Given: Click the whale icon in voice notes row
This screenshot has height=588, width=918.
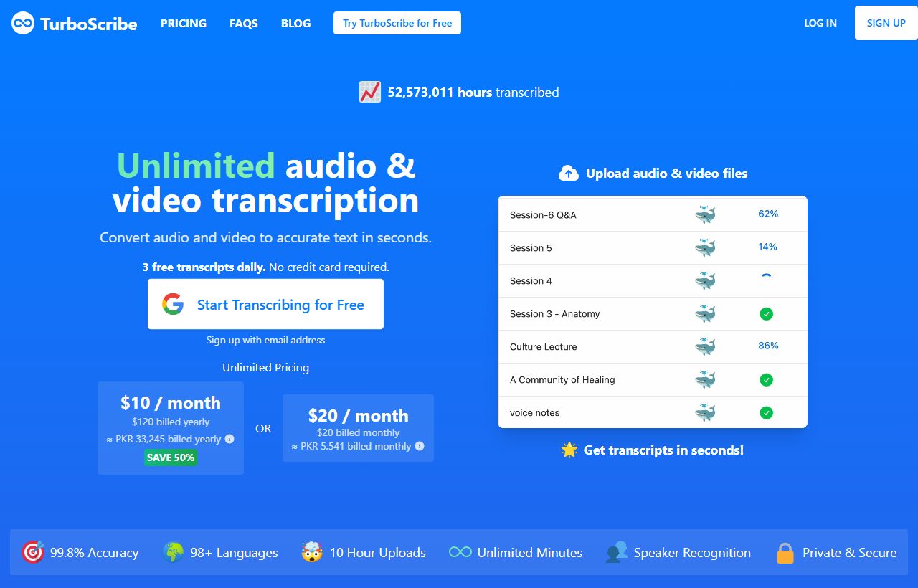Looking at the screenshot, I should pyautogui.click(x=705, y=412).
